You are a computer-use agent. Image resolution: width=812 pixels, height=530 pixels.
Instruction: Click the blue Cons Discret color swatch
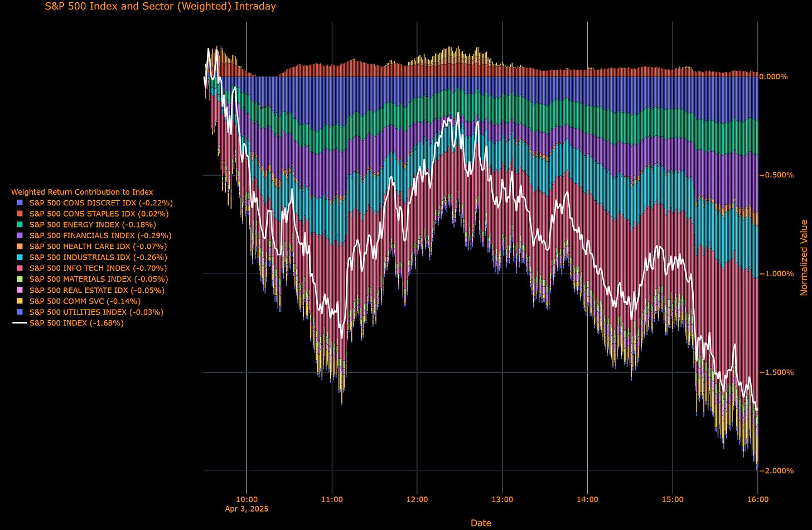pos(20,203)
